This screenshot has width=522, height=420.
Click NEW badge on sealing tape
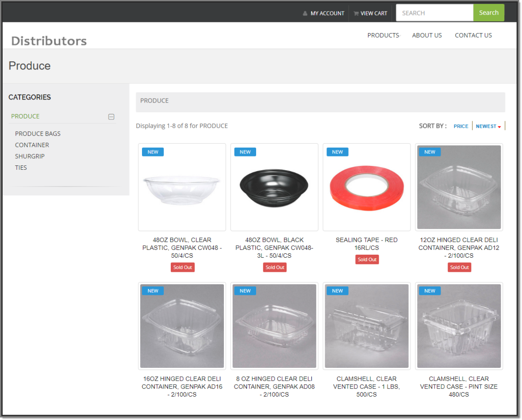tap(337, 152)
